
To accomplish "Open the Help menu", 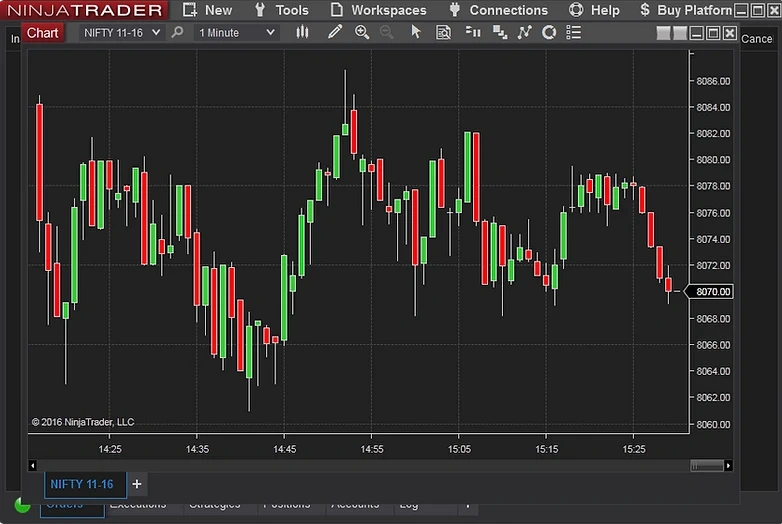I will point(594,10).
